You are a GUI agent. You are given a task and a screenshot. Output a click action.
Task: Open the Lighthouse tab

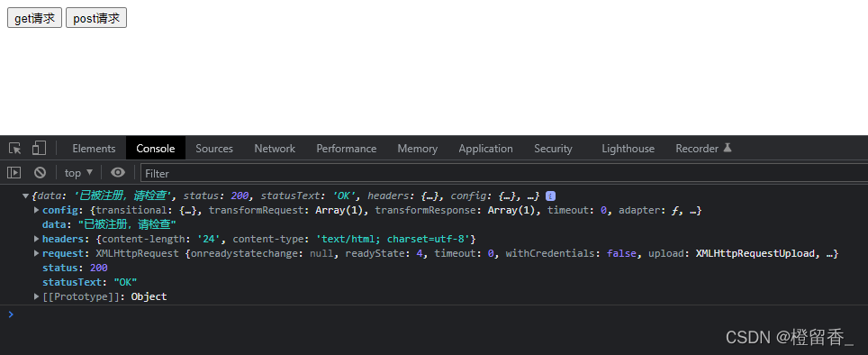628,149
